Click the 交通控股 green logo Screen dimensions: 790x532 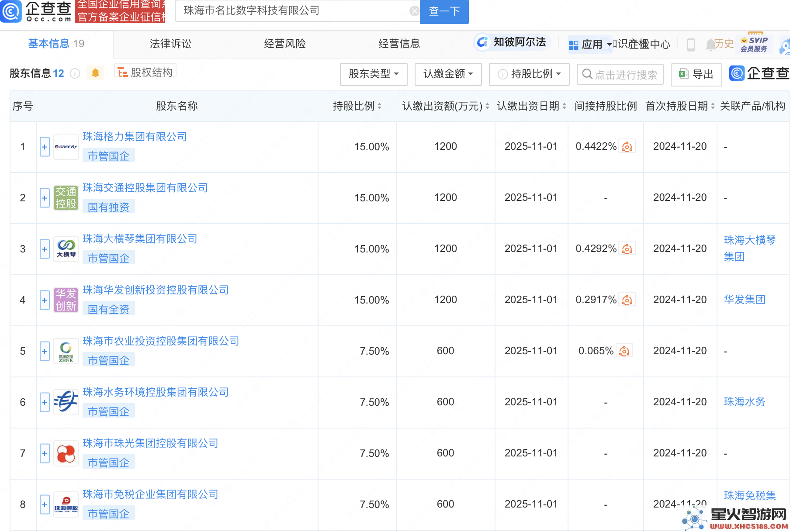click(66, 198)
